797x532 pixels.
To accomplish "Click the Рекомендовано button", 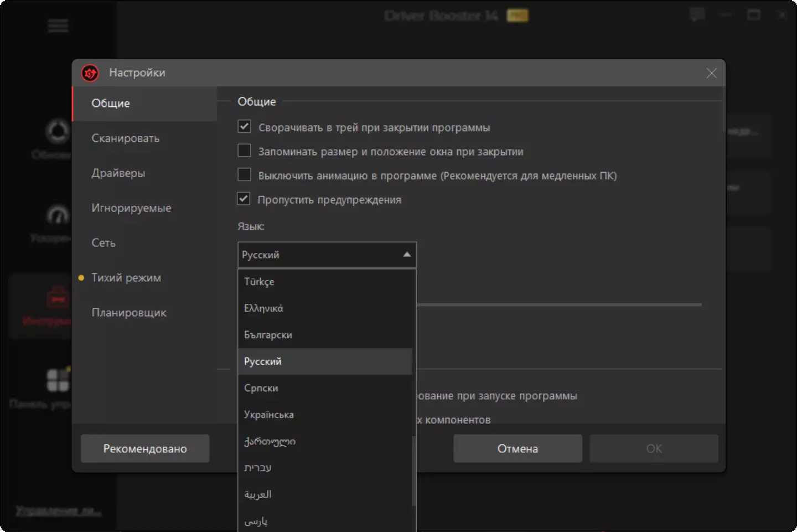I will [145, 448].
